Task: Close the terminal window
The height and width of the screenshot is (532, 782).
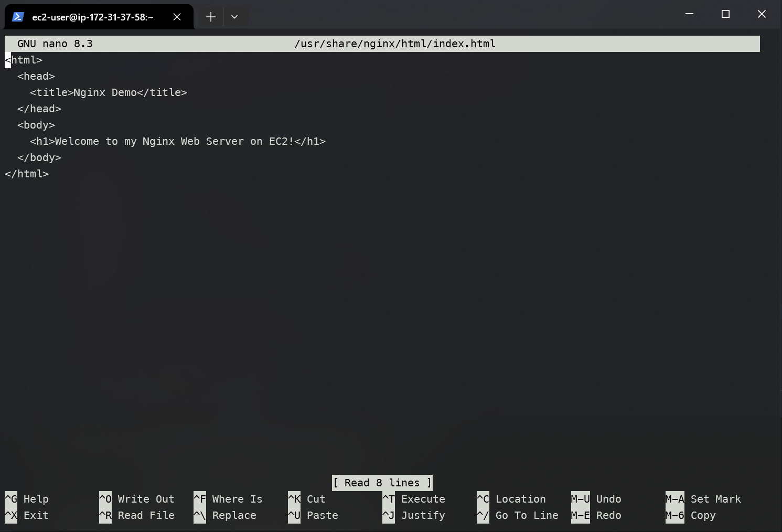Action: 762,14
